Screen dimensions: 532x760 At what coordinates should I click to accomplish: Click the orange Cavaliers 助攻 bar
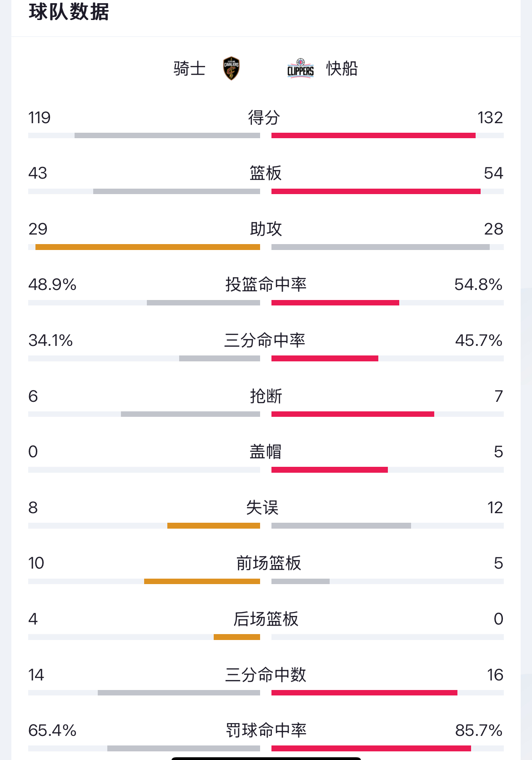coord(148,247)
